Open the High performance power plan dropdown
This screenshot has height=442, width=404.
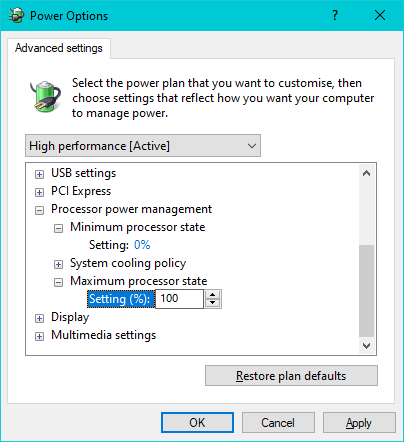[x=143, y=146]
